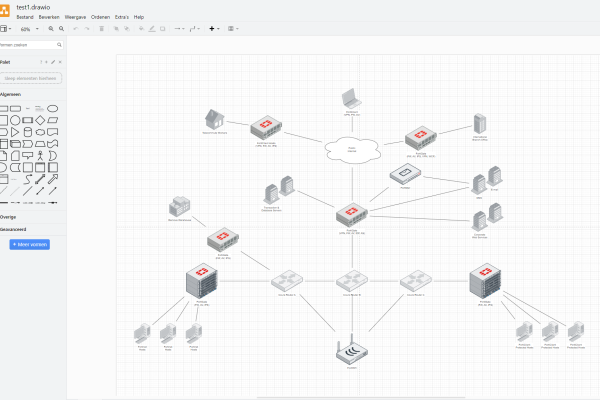This screenshot has width=600, height=400.
Task: Select the actor stick figure shape
Action: click(x=41, y=156)
